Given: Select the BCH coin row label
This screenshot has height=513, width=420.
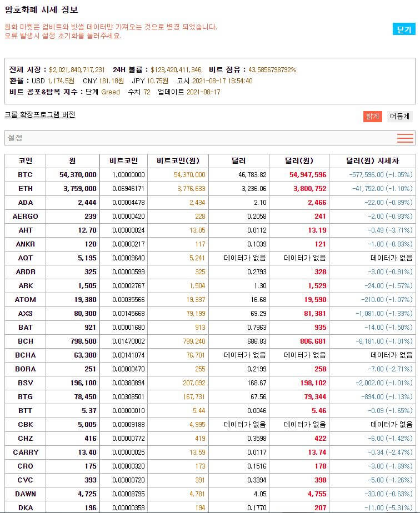Looking at the screenshot, I should (25, 341).
